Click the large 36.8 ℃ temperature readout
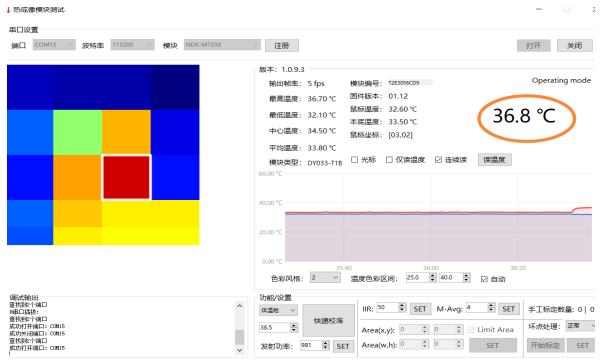 coord(525,116)
